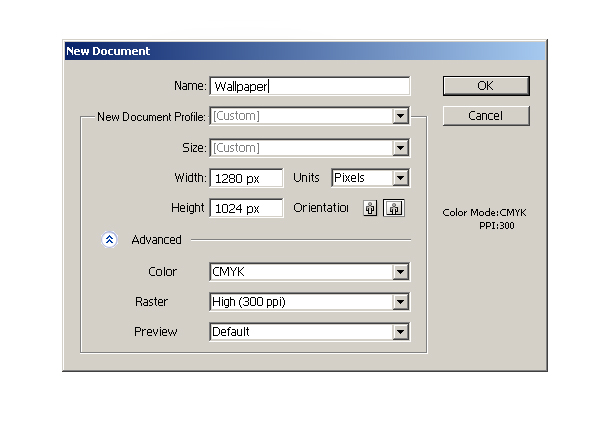Click the Width input field
Image resolution: width=600 pixels, height=429 pixels.
point(246,178)
